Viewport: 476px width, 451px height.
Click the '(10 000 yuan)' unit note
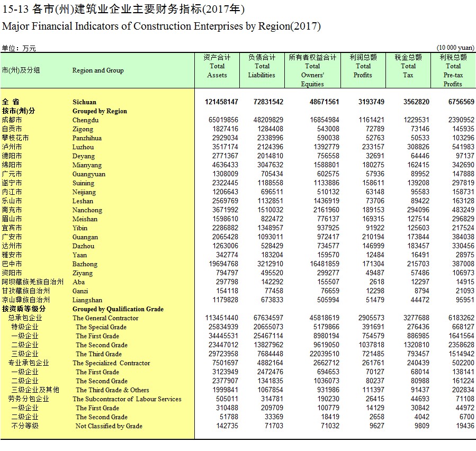pyautogui.click(x=455, y=48)
